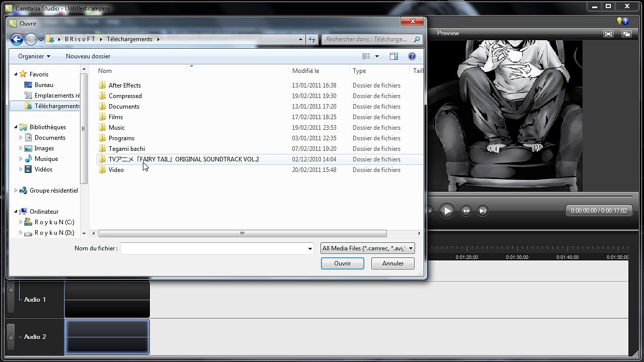Select the FAIRY TAIL ORIGINAL SOUNDTRACK VOL.2 folder

pyautogui.click(x=184, y=159)
